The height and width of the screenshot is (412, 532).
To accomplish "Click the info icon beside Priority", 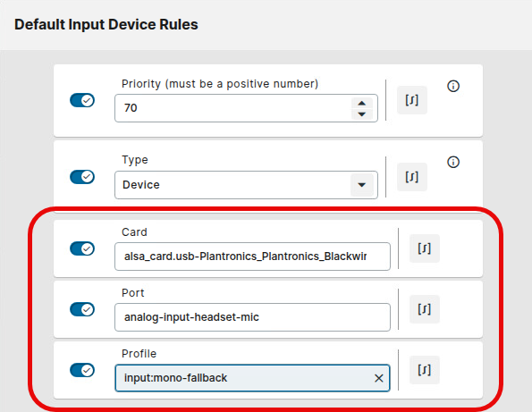I will click(453, 86).
